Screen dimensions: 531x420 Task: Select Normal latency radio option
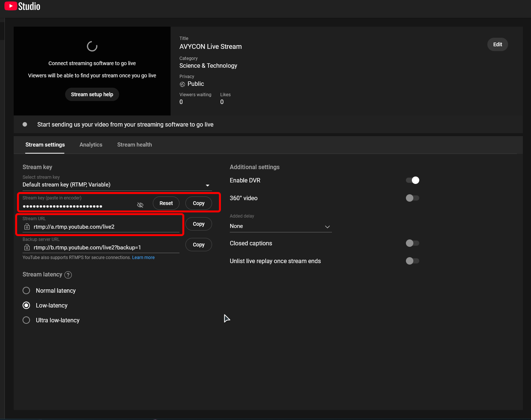[x=26, y=290]
